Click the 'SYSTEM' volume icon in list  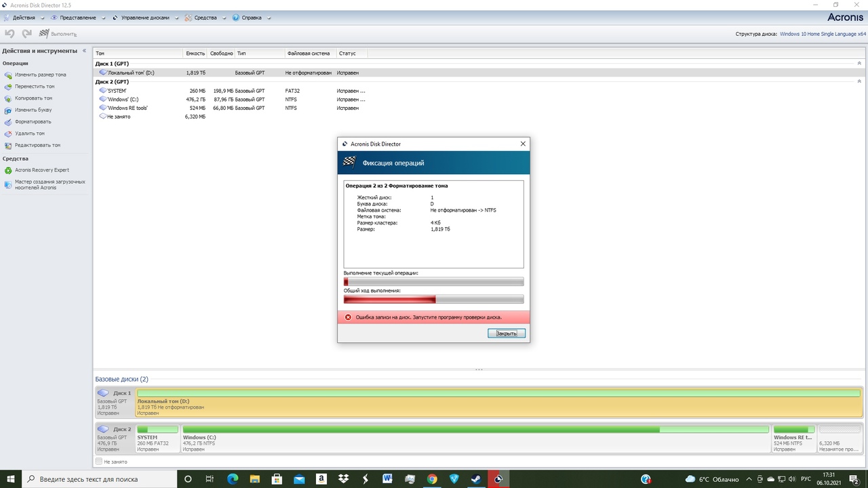[102, 90]
